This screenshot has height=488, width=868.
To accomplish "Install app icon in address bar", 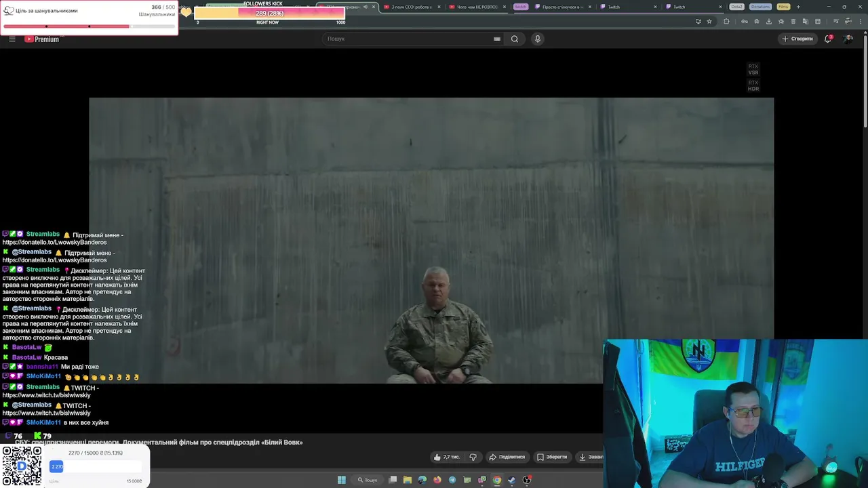I will click(x=698, y=21).
